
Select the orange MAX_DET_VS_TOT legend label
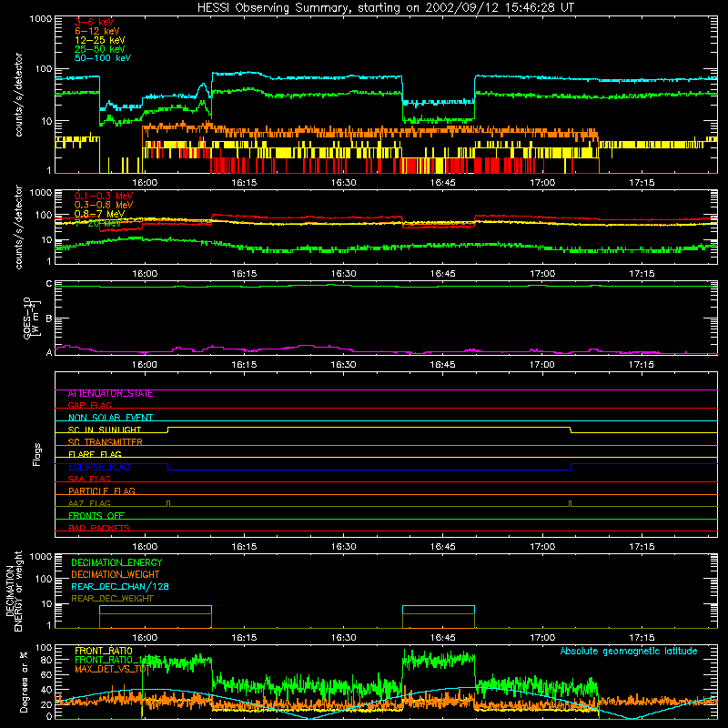(112, 670)
